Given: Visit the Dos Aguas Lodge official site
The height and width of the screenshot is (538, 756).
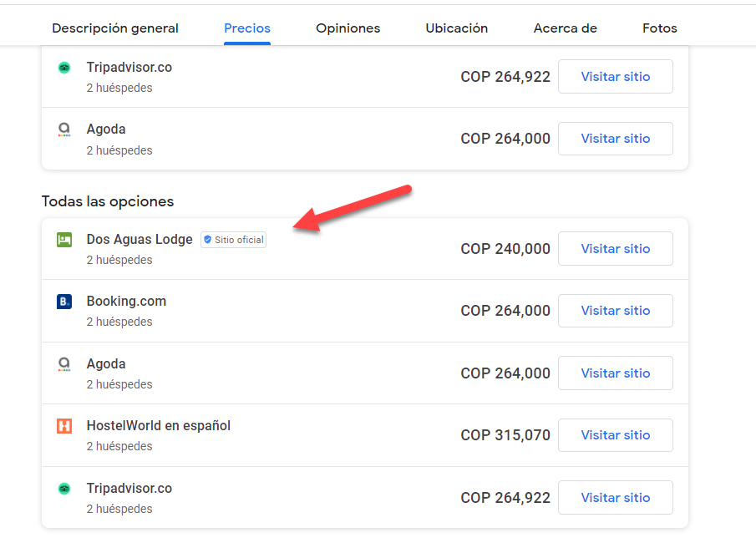Looking at the screenshot, I should [615, 248].
